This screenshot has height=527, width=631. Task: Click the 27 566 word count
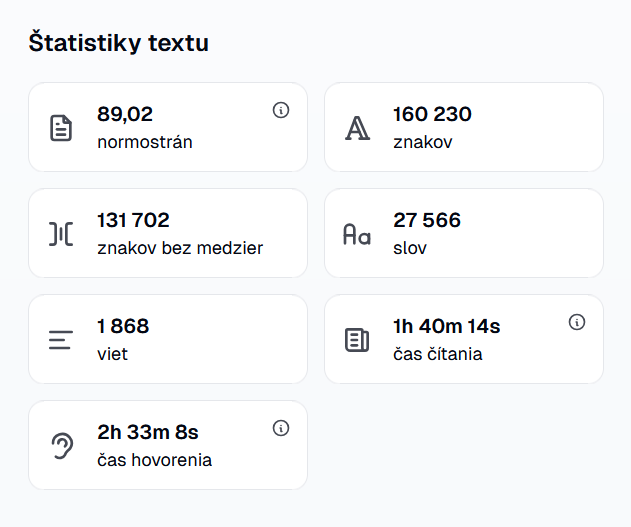(x=427, y=221)
